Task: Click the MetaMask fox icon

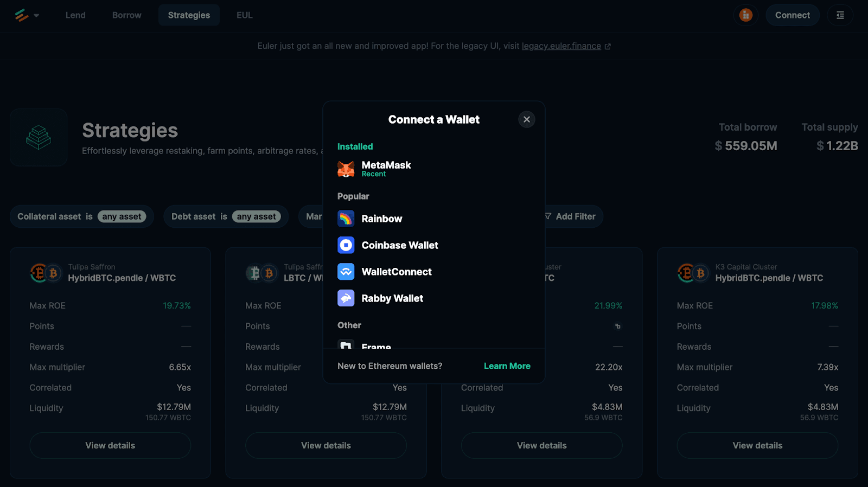Action: (346, 169)
